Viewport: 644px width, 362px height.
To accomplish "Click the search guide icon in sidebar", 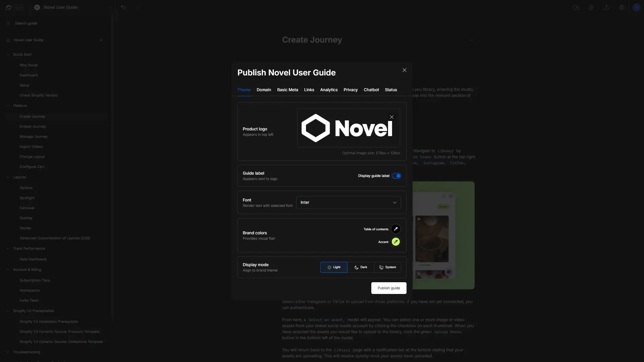I will pos(8,23).
